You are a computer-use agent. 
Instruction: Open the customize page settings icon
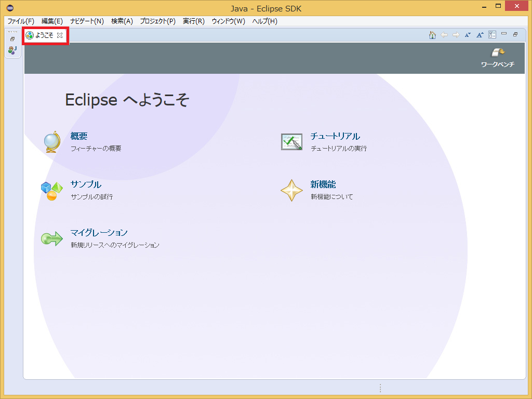(x=493, y=35)
